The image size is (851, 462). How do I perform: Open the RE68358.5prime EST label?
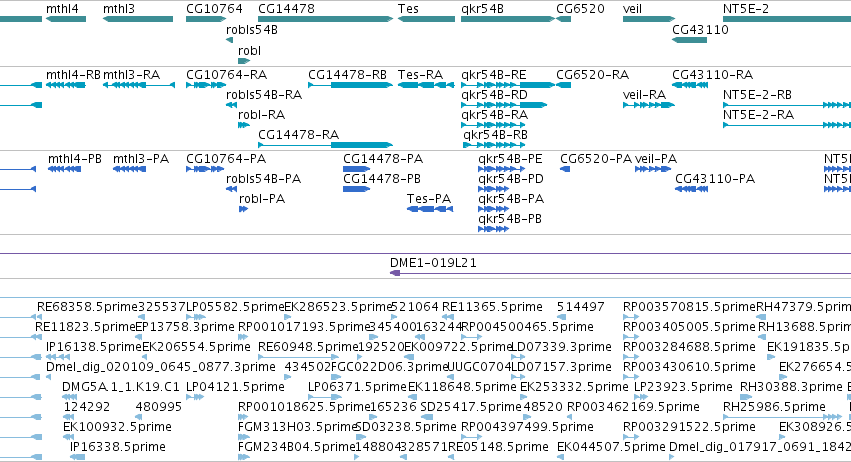87,307
